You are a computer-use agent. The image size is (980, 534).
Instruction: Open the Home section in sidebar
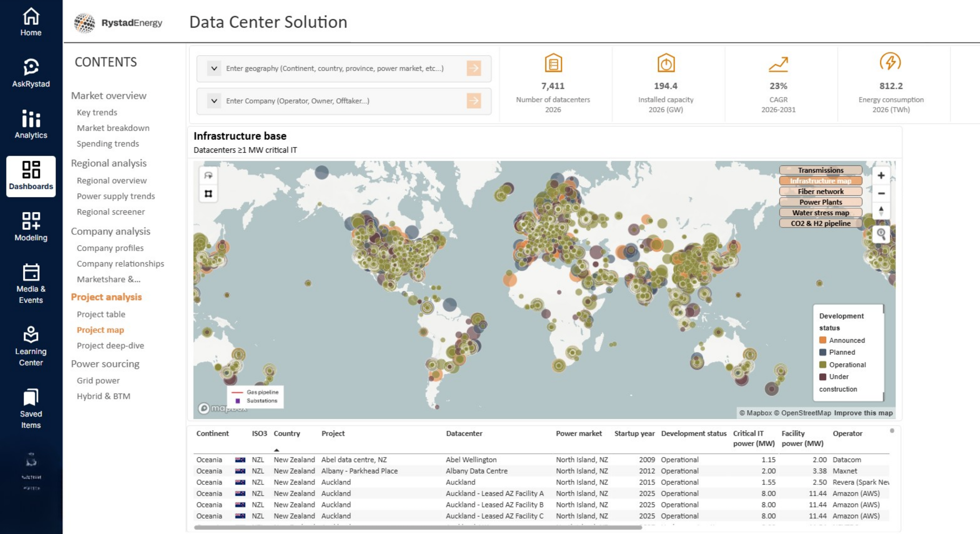31,22
